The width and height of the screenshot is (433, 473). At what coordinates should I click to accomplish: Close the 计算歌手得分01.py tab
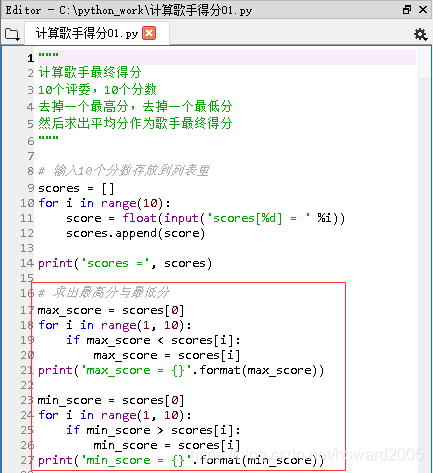149,33
